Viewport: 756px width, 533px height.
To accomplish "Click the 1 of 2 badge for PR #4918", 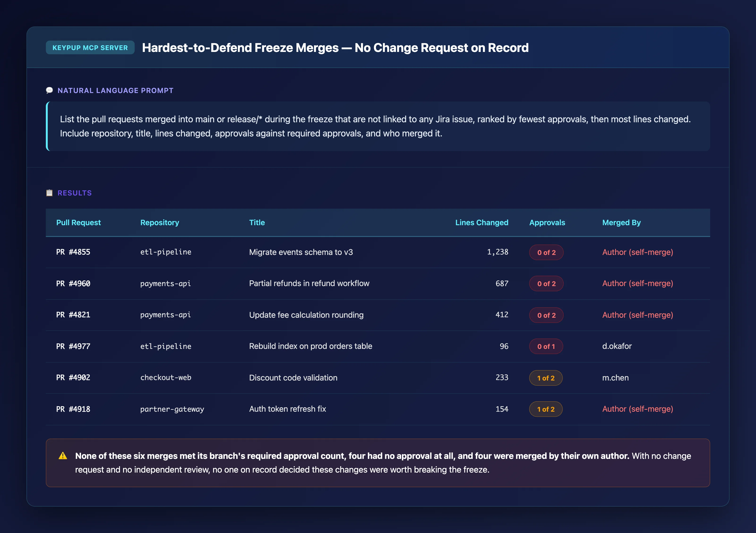I will [546, 409].
